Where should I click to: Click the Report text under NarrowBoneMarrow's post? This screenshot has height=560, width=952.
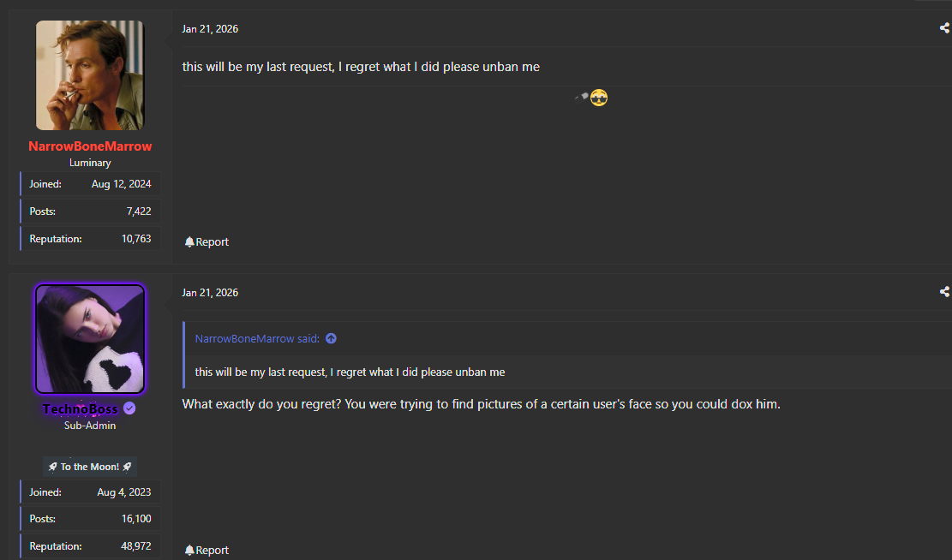(213, 242)
